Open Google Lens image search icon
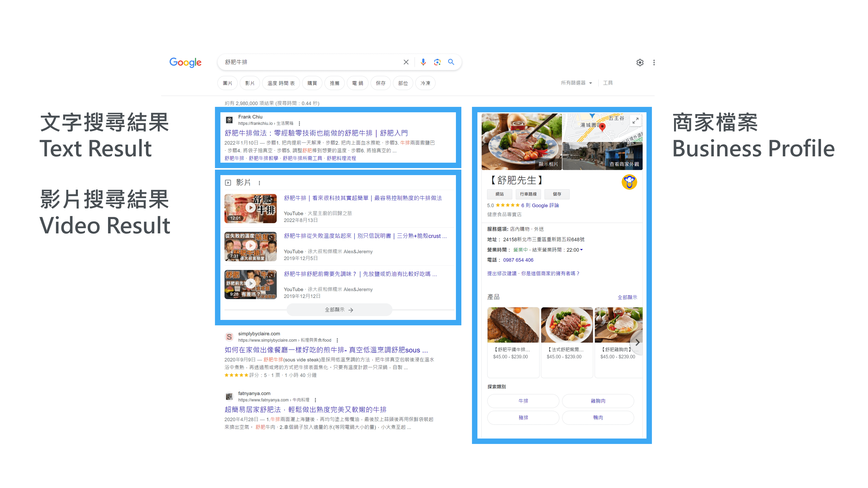Viewport: 868px width, 488px height. tap(437, 62)
